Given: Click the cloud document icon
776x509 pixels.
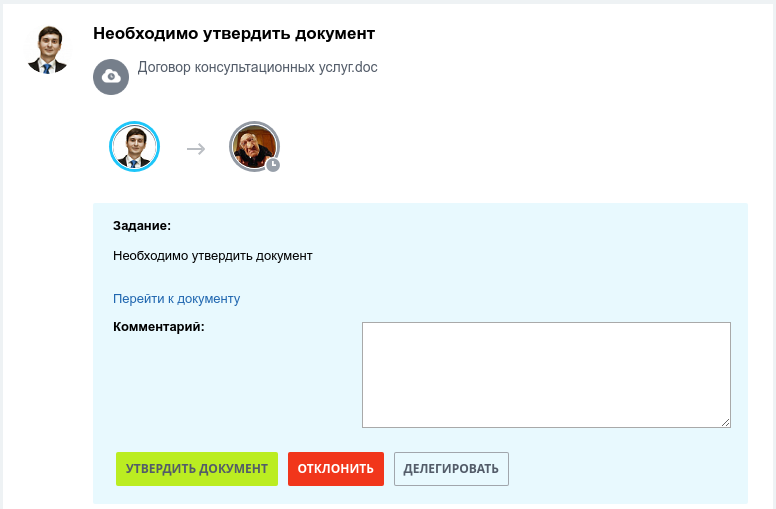Looking at the screenshot, I should (x=111, y=77).
